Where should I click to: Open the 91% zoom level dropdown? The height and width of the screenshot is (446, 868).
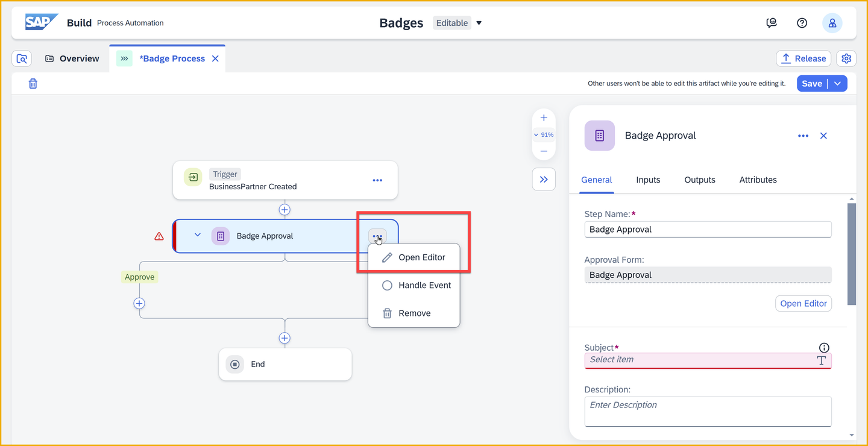[544, 135]
